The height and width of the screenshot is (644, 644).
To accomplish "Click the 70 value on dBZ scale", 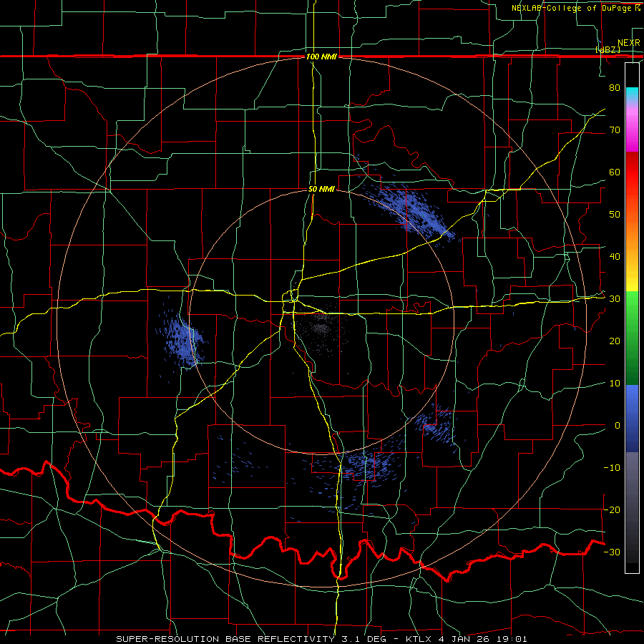I will [615, 130].
